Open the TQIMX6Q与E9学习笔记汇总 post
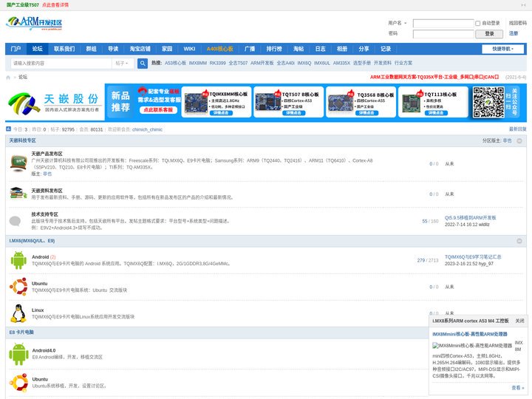532x399 pixels. click(x=473, y=257)
